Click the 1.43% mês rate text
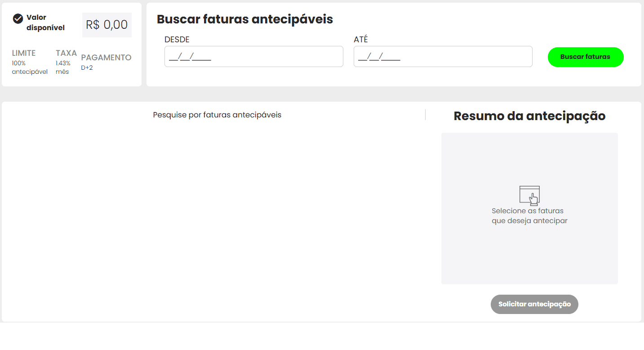Screen dimensions: 644x350 click(x=63, y=67)
